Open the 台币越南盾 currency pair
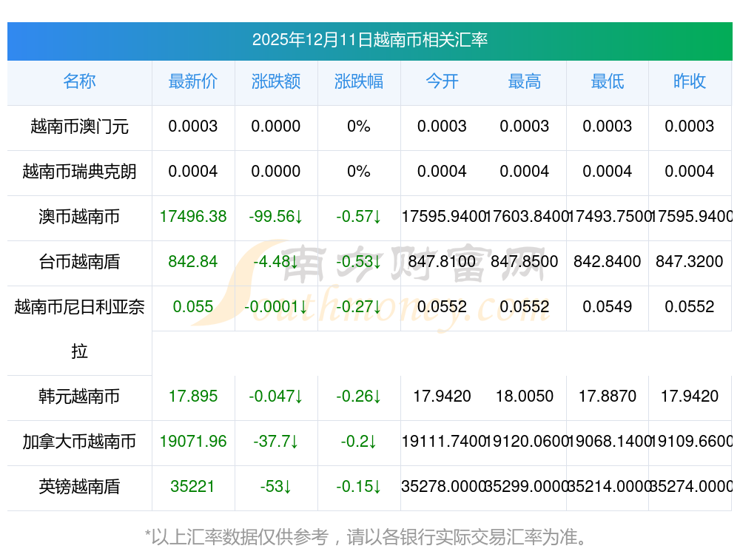 pyautogui.click(x=79, y=262)
